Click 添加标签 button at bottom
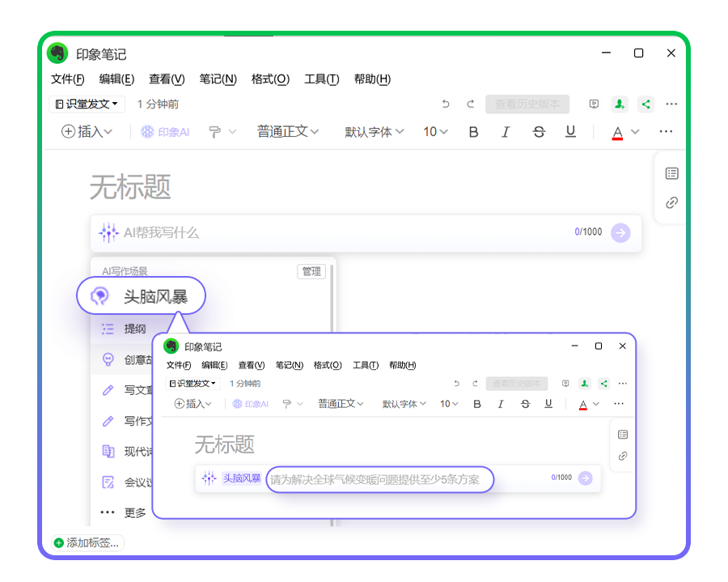 [x=87, y=542]
